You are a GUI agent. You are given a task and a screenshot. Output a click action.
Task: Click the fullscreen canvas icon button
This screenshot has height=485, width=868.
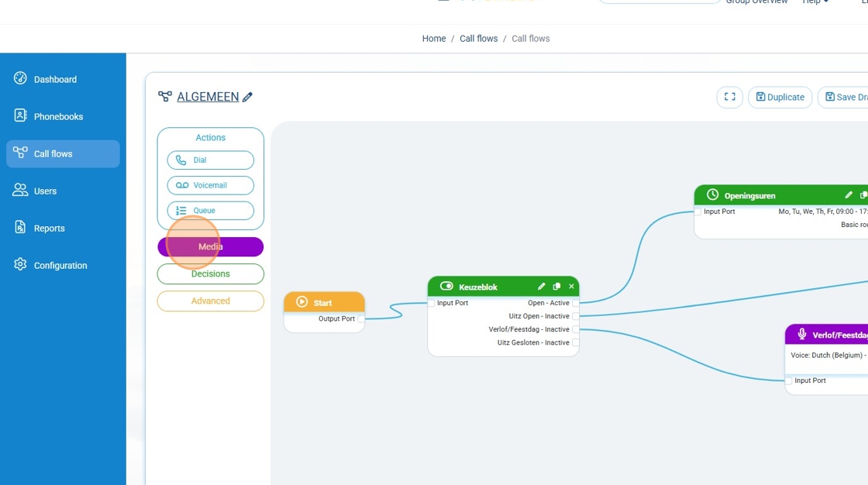coord(729,97)
